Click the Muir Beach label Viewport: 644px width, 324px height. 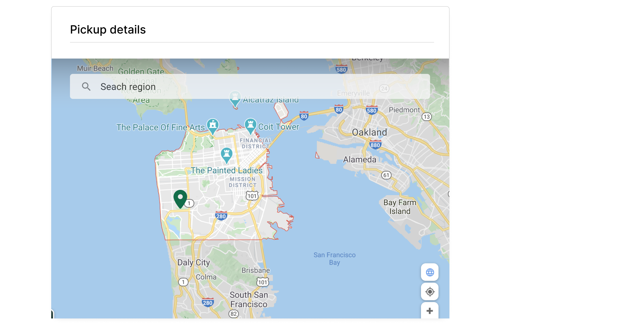[x=95, y=68]
